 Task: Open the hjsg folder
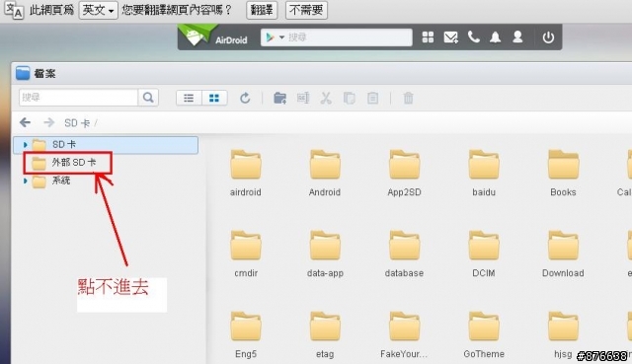click(x=563, y=335)
